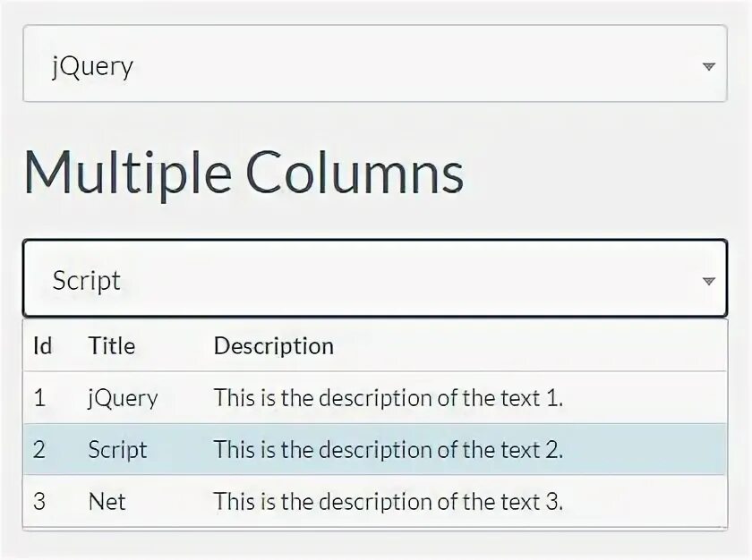Select the jQuery option in the list
Image resolution: width=752 pixels, height=560 pixels.
point(123,398)
